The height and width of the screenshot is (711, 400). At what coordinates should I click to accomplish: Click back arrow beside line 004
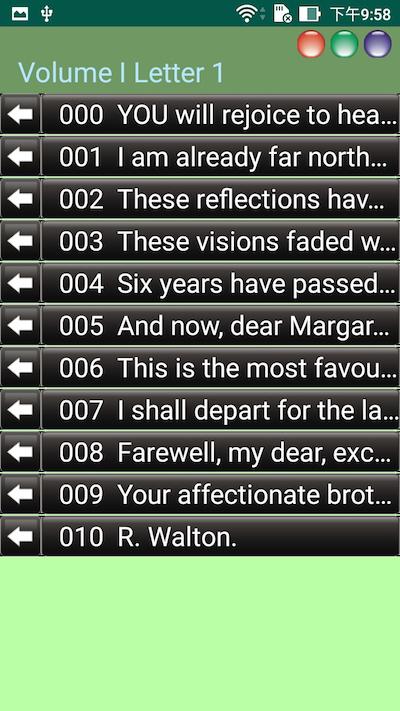tap(20, 283)
